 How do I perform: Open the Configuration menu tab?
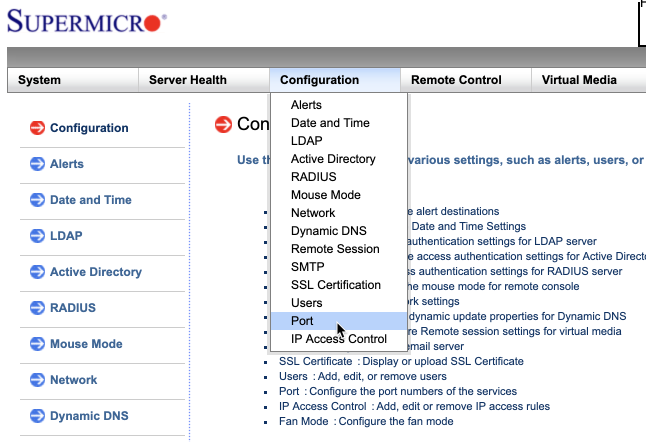click(319, 80)
